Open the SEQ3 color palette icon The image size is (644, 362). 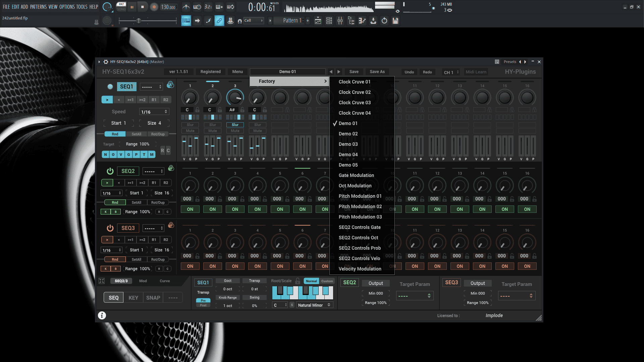click(x=171, y=225)
